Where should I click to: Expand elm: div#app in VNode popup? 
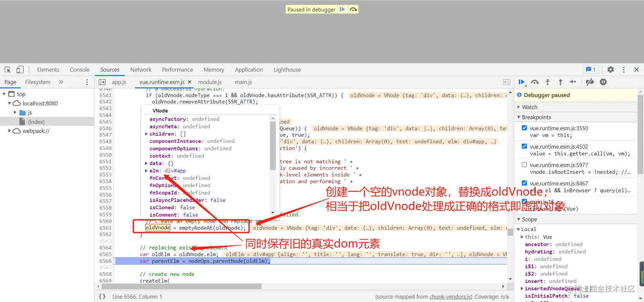pos(146,171)
